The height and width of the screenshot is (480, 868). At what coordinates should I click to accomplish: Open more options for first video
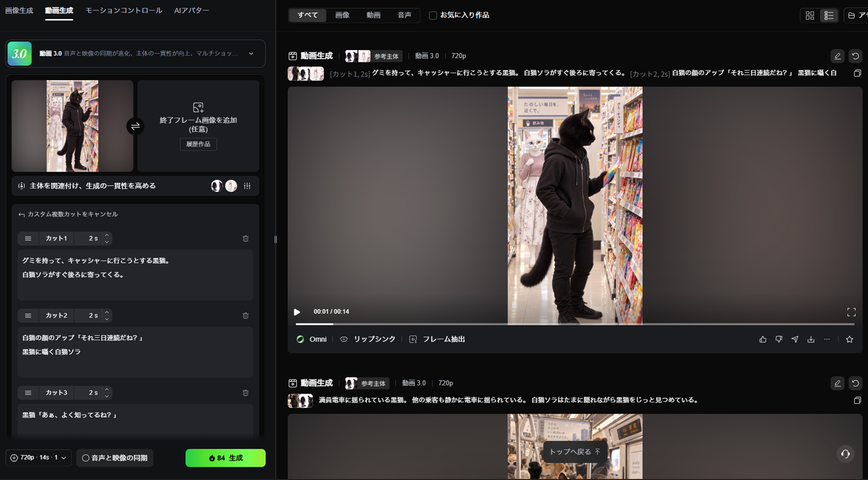pyautogui.click(x=827, y=339)
